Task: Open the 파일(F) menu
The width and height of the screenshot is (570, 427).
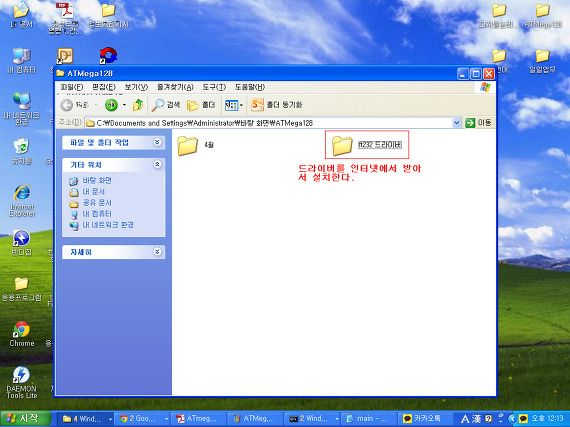Action: [72, 87]
